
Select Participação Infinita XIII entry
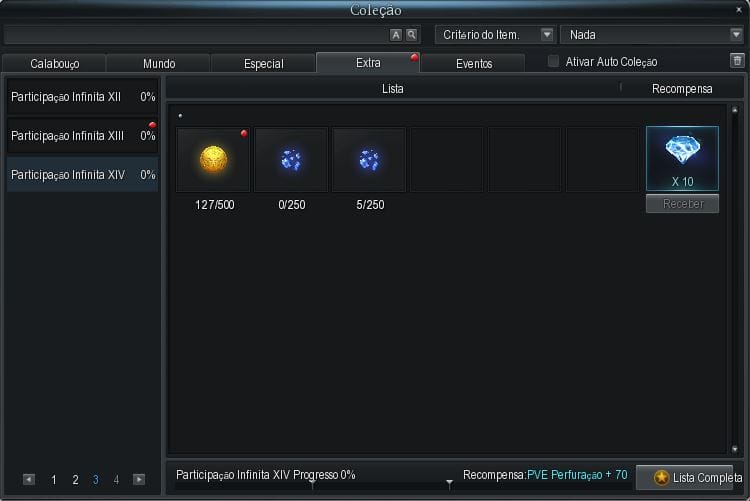[x=82, y=136]
